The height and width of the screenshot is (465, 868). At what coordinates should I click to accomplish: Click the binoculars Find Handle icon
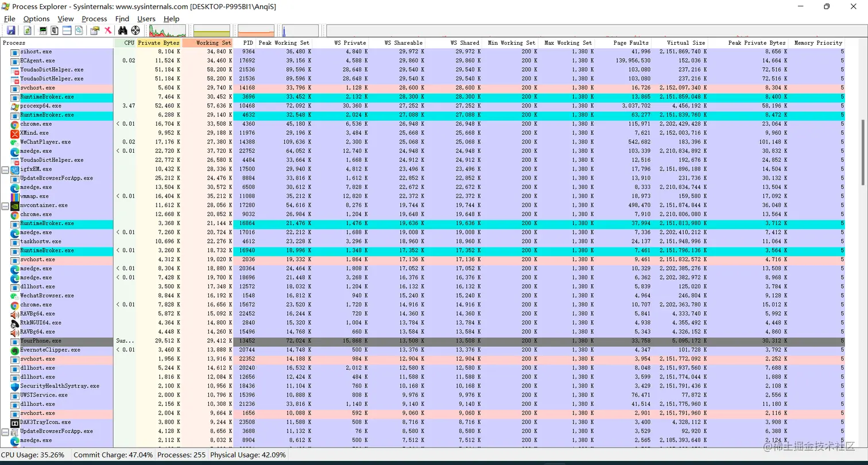click(x=123, y=30)
